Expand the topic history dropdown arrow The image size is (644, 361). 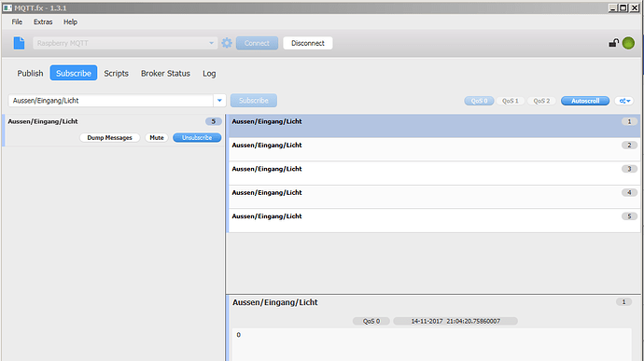pos(219,101)
